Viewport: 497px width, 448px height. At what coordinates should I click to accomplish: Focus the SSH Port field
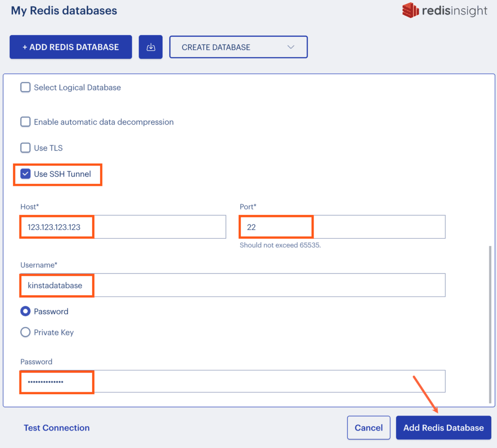(x=342, y=227)
